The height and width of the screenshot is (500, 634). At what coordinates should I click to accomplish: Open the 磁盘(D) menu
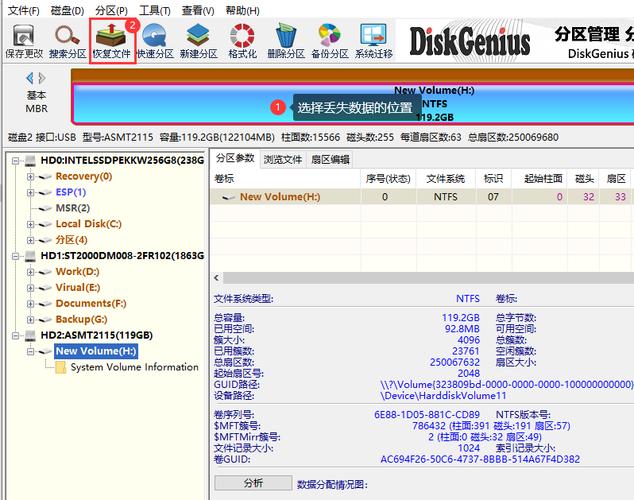pyautogui.click(x=67, y=11)
